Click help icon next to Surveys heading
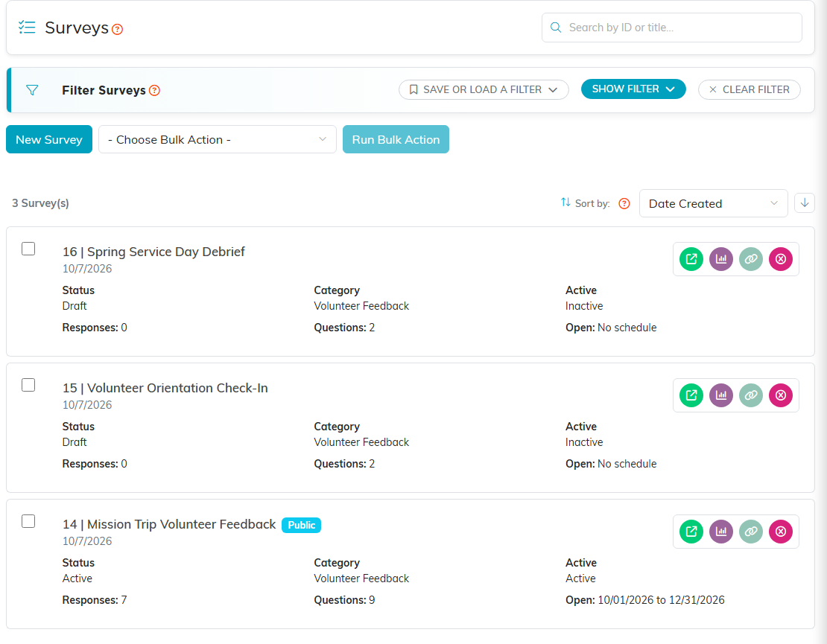827x644 pixels. coord(118,30)
